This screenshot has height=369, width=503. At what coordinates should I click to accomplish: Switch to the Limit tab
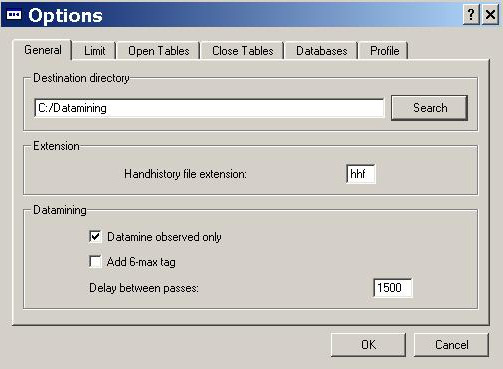coord(94,51)
